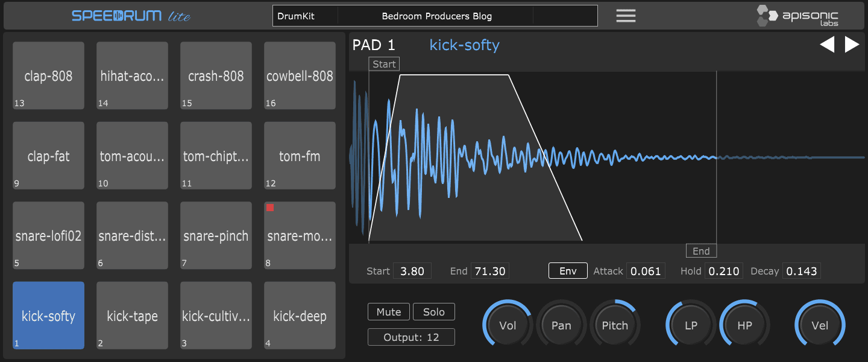Click the Attack value field
This screenshot has height=362, width=868.
point(646,271)
